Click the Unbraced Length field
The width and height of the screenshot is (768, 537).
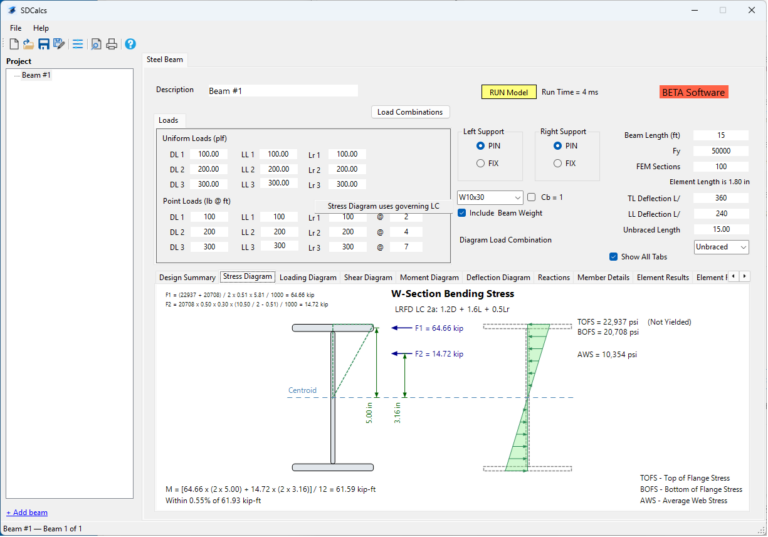[x=721, y=229]
